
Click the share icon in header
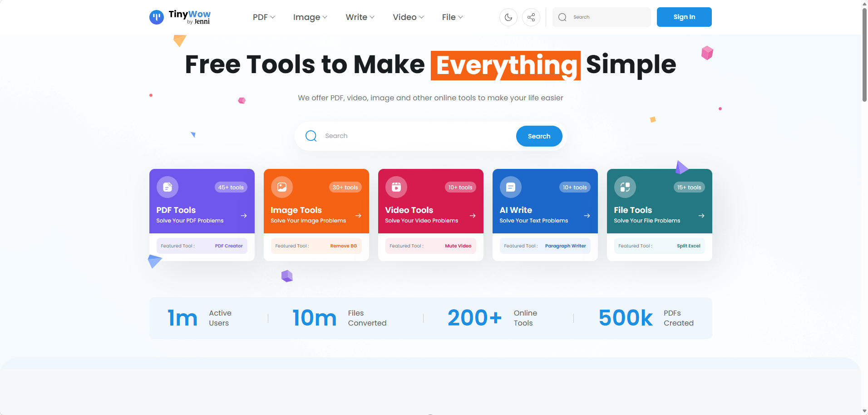[531, 17]
